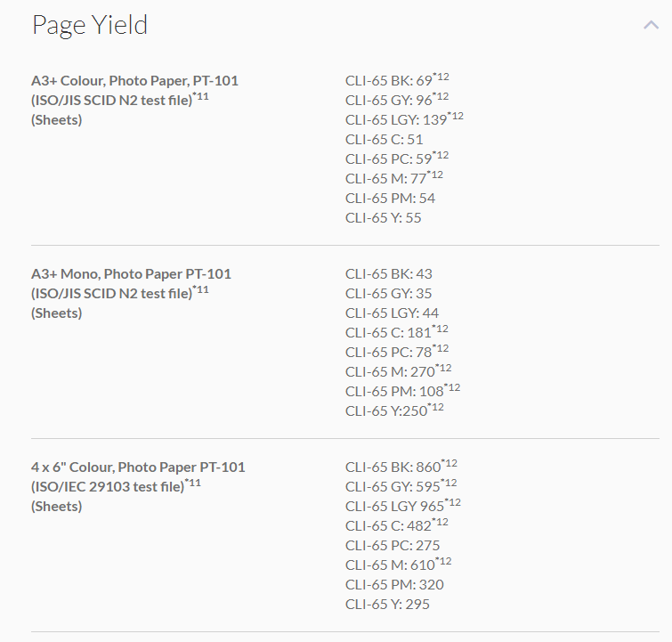The width and height of the screenshot is (672, 642).
Task: Click footnote *12 after CLI-65 PC: 59
Action: (x=441, y=156)
